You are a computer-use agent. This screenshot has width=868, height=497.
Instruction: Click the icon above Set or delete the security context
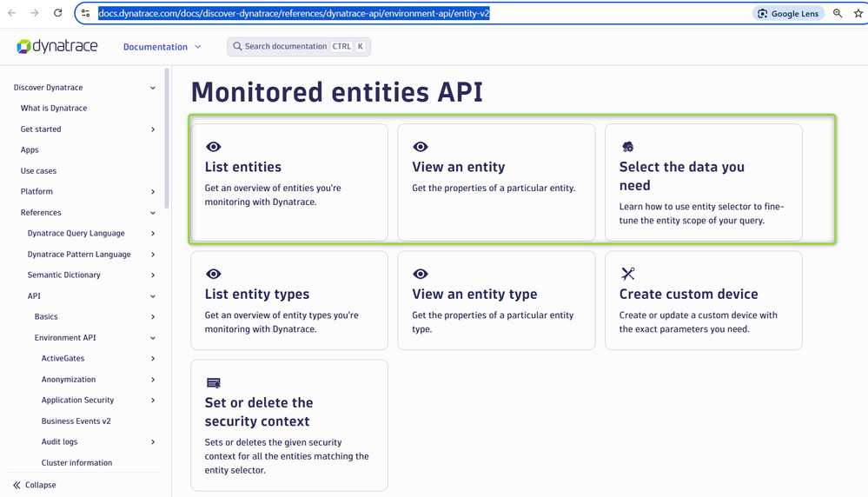(213, 383)
